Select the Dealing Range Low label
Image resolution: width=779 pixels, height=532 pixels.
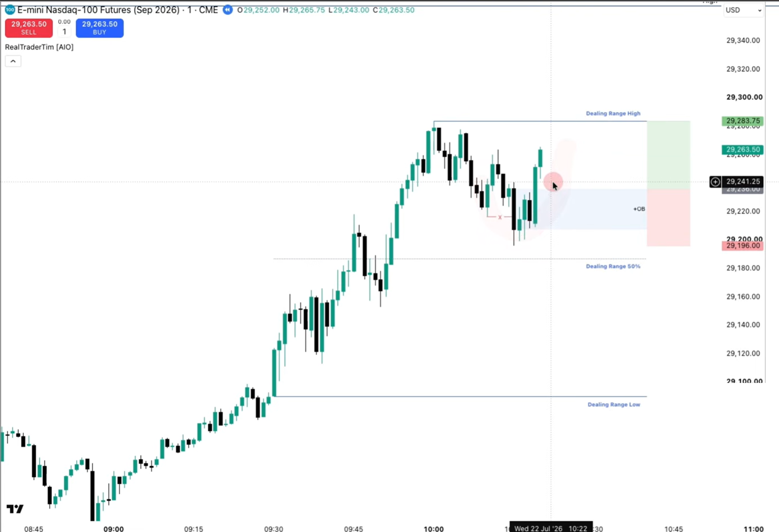614,404
